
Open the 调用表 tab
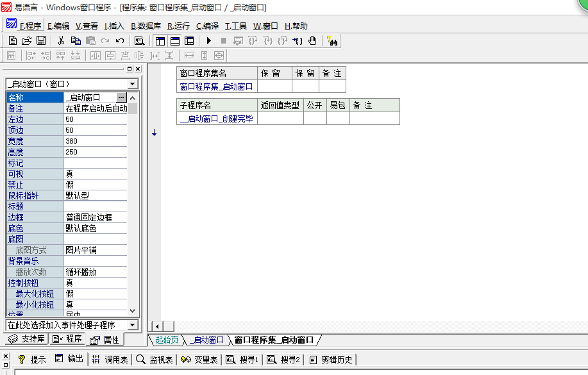tap(110, 360)
